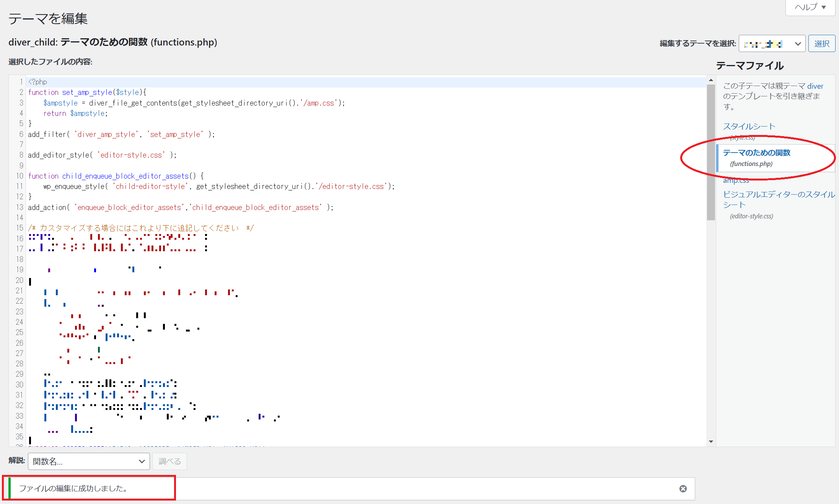
Task: Open the ヘルプ help tab
Action: point(810,7)
